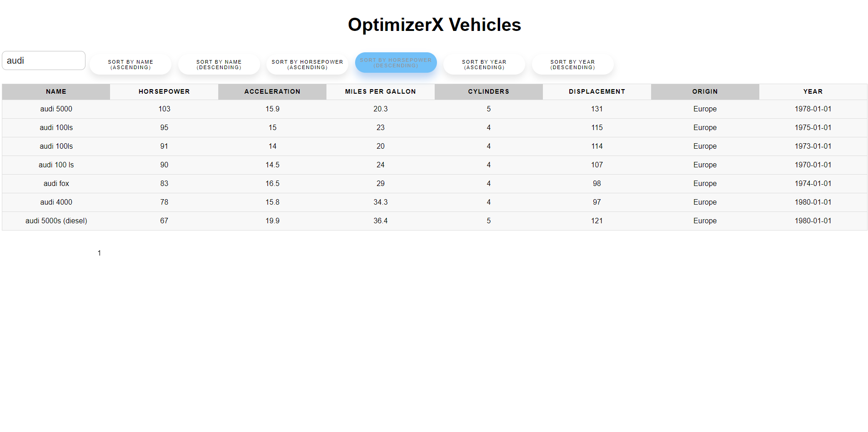Select the Displacement column header

[x=597, y=91]
